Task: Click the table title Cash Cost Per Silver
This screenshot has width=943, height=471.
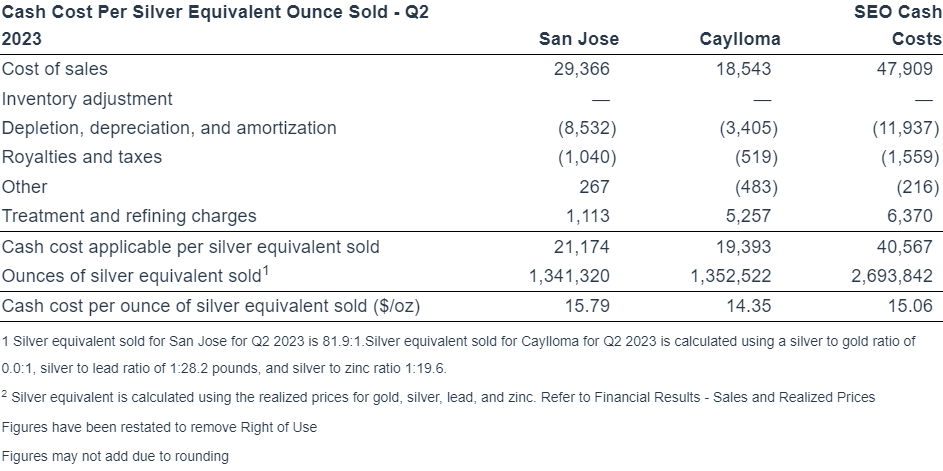Action: 215,25
